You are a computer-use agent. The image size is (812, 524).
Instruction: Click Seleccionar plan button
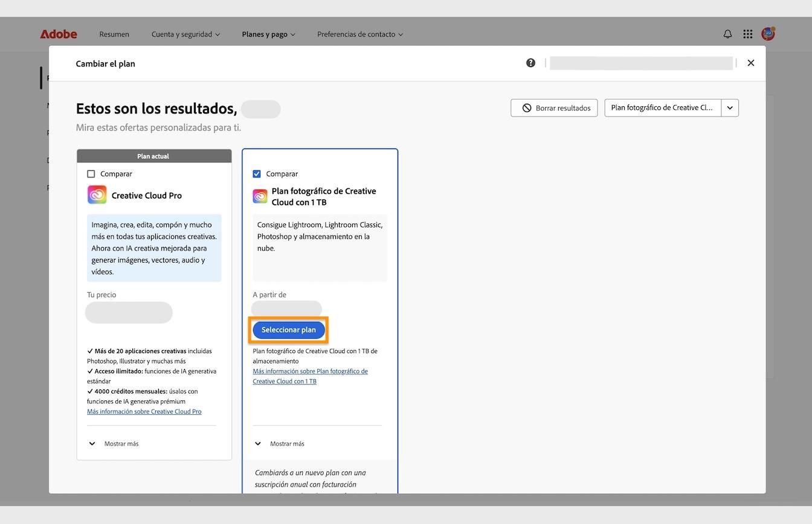point(289,330)
